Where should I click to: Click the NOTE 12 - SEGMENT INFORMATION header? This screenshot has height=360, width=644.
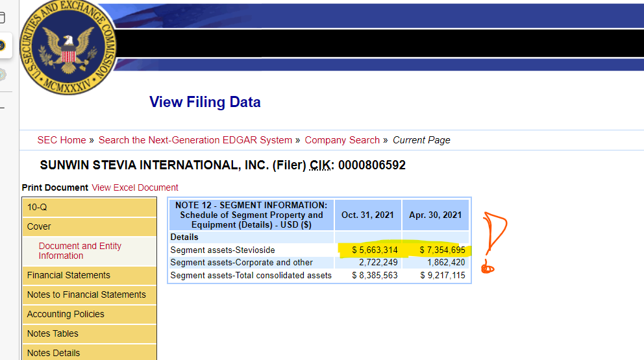click(x=251, y=215)
